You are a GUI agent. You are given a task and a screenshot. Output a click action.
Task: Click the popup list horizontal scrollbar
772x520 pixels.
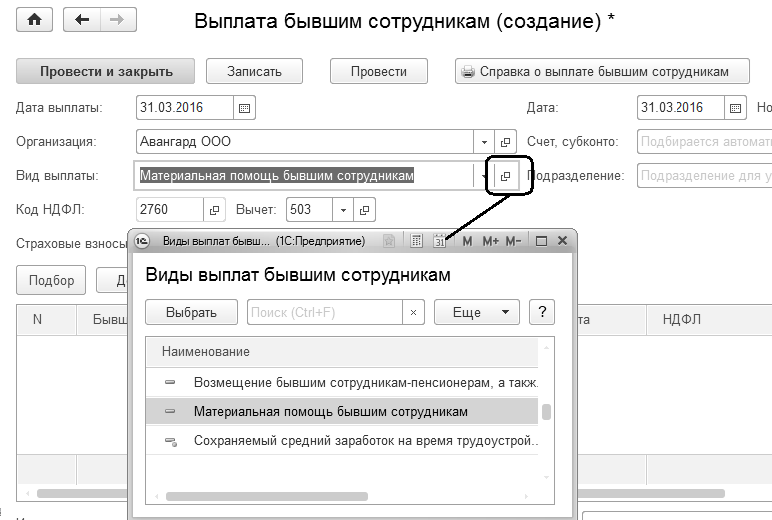[x=267, y=496]
